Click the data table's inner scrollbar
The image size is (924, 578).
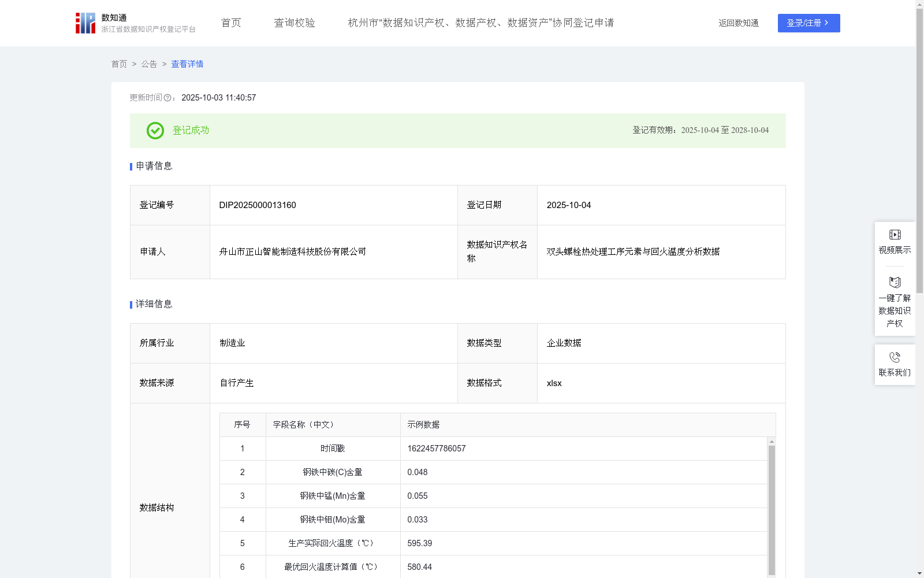pyautogui.click(x=772, y=510)
